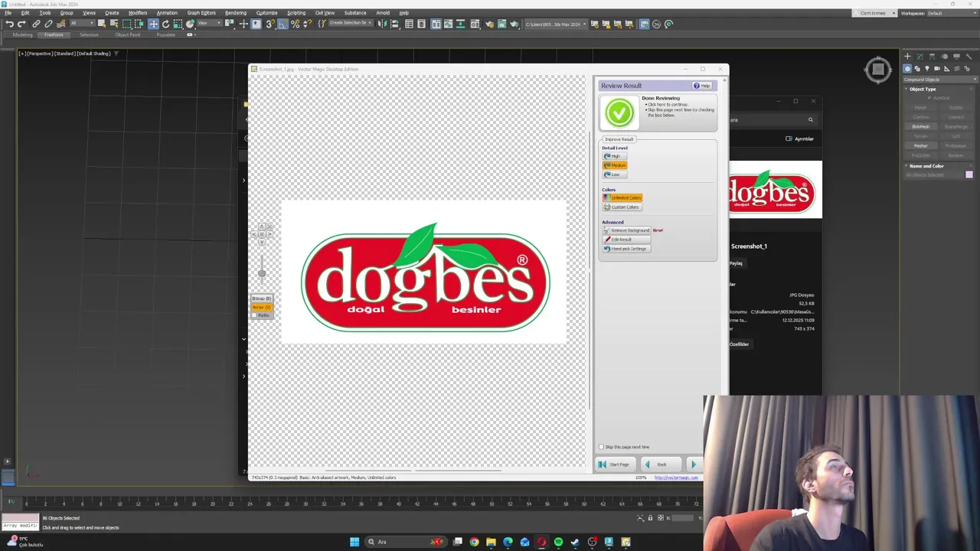Click the Isolate Selection icon in status bar
The width and height of the screenshot is (980, 551).
click(640, 518)
